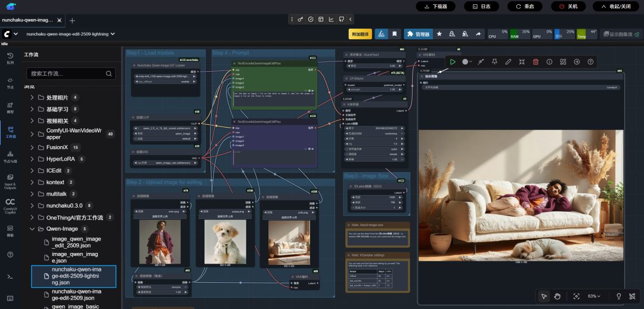The width and height of the screenshot is (644, 309).
Task: Run the selected node with the green play icon
Action: click(453, 61)
